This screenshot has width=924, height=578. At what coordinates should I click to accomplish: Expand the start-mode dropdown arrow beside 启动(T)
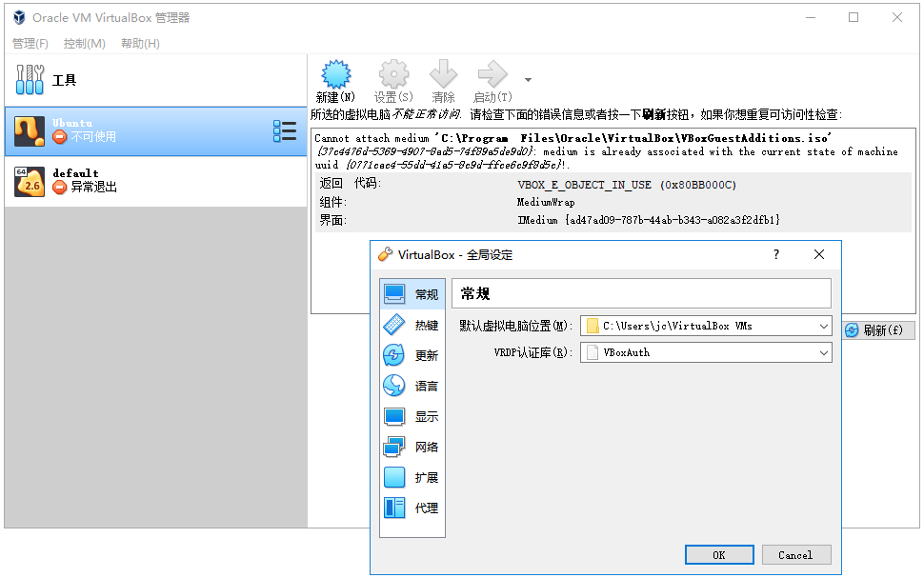click(528, 80)
